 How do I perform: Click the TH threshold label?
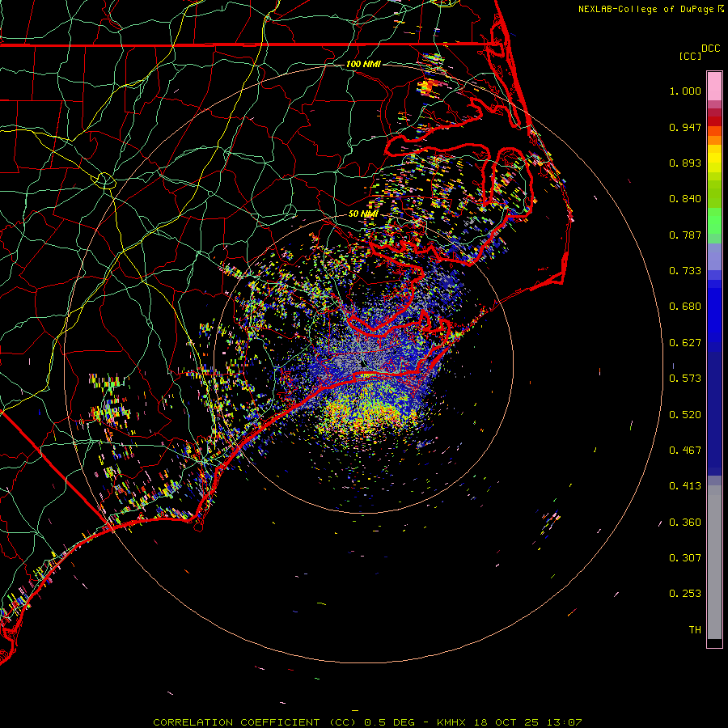[x=695, y=630]
